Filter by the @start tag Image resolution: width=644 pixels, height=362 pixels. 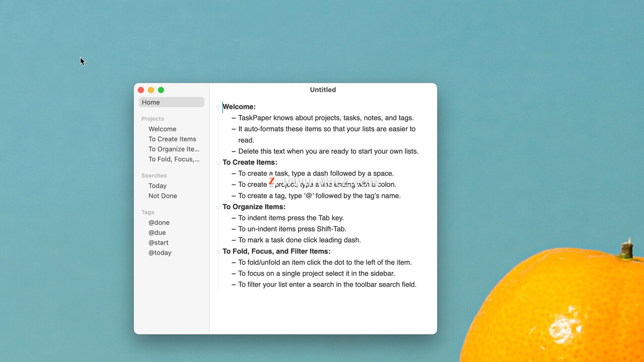(158, 243)
